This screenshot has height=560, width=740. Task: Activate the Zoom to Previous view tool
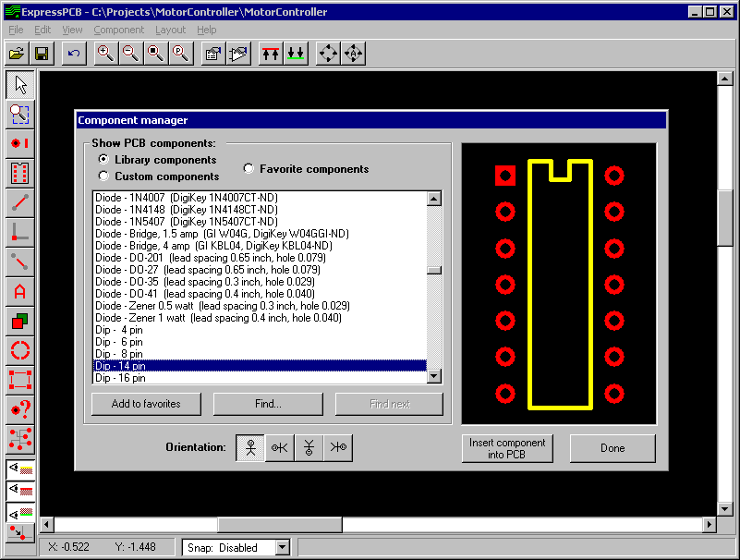(180, 53)
